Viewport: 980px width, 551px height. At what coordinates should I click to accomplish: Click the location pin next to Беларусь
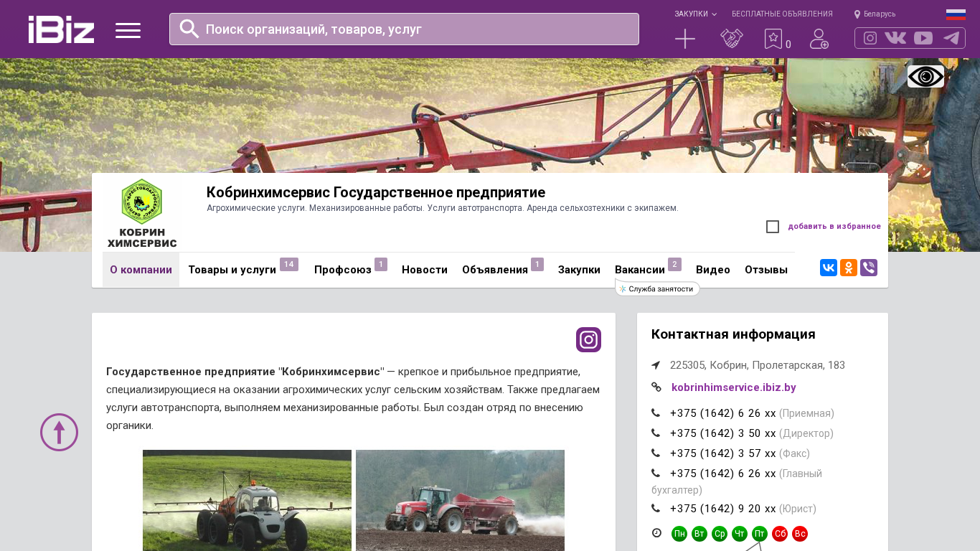tap(857, 14)
